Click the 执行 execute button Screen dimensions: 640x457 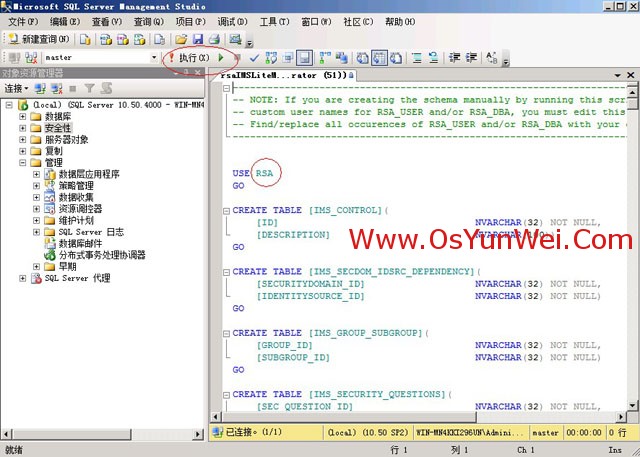click(x=189, y=58)
